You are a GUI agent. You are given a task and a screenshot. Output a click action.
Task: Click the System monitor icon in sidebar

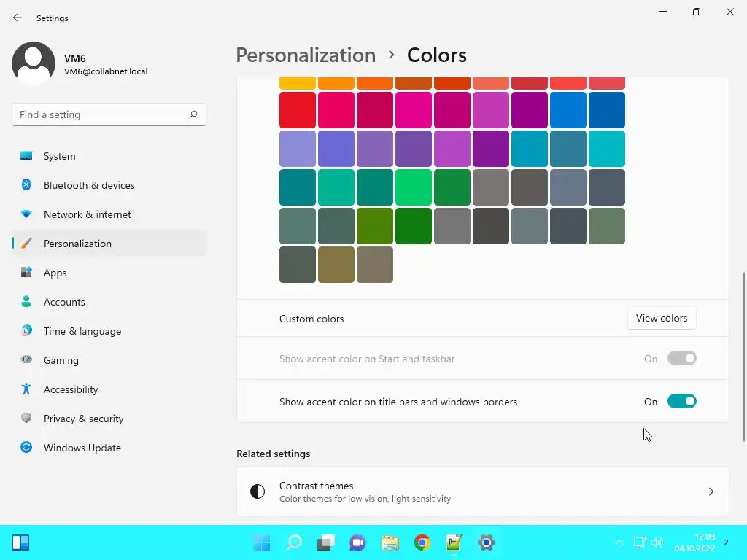26,156
